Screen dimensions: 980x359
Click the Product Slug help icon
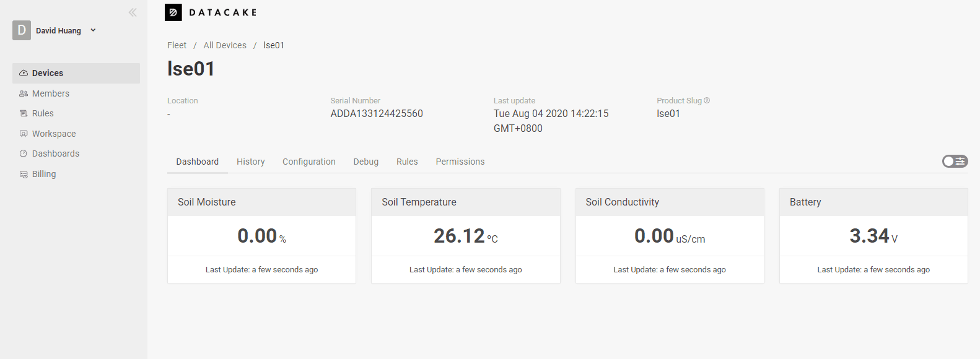[x=707, y=100]
